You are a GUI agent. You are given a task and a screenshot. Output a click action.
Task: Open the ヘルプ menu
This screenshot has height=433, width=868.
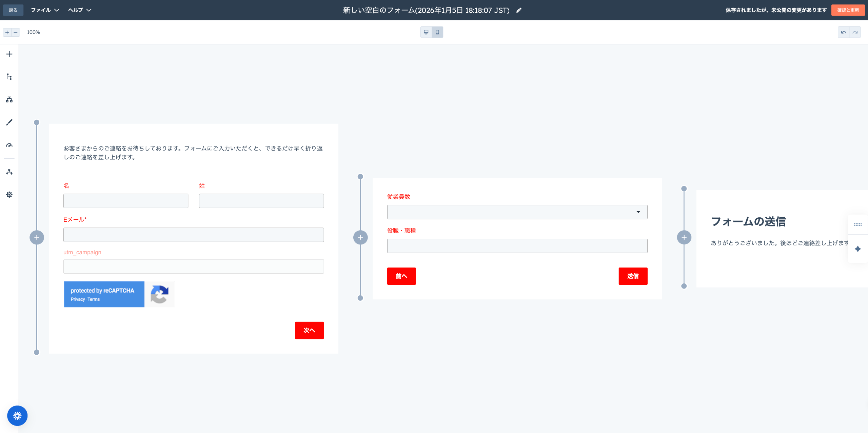(x=80, y=10)
